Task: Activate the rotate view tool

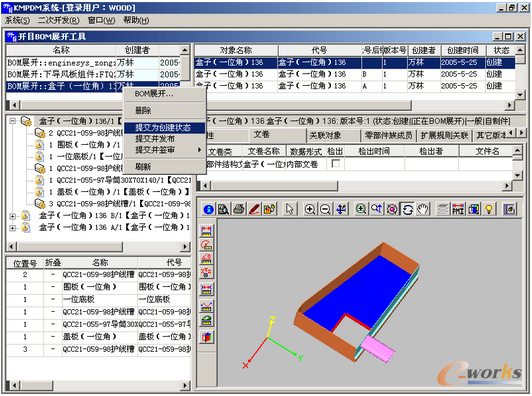Action: tap(407, 209)
